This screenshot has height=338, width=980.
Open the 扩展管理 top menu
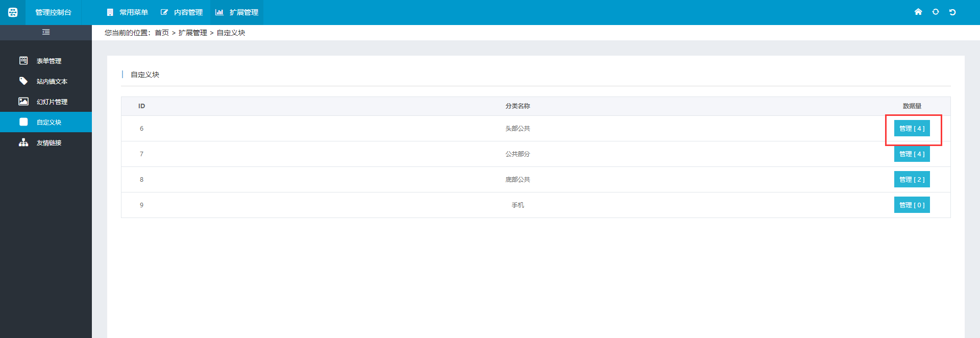237,12
